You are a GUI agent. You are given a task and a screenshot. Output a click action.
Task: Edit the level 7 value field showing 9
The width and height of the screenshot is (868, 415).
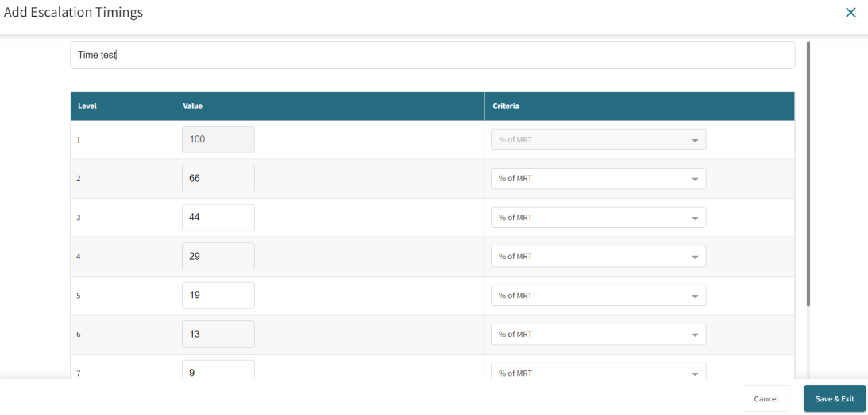coord(218,370)
